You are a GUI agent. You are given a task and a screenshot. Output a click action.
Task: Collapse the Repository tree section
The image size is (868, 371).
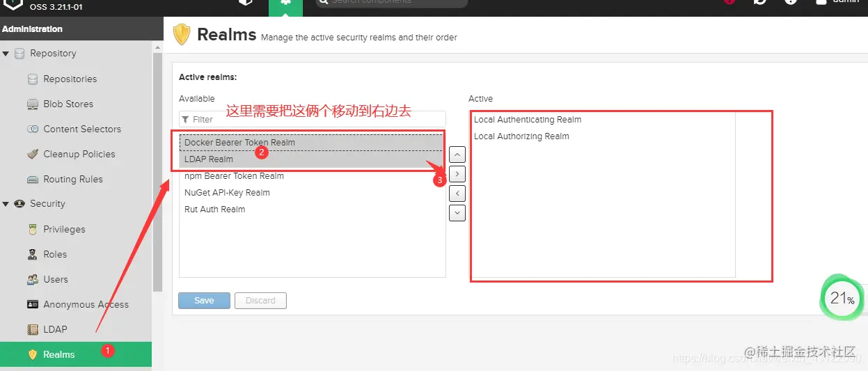click(6, 54)
